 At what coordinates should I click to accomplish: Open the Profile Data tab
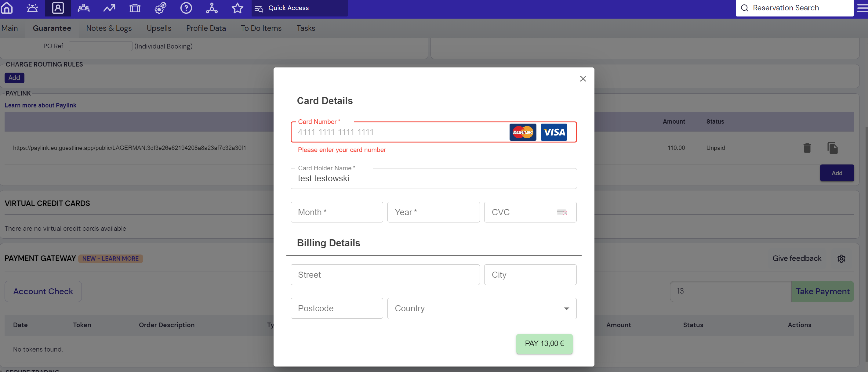[206, 28]
